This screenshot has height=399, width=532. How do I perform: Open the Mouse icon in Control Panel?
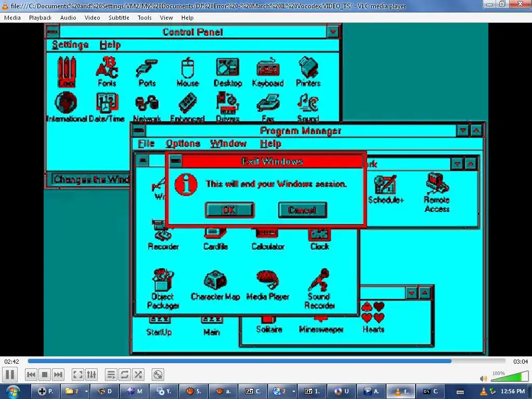pos(188,72)
